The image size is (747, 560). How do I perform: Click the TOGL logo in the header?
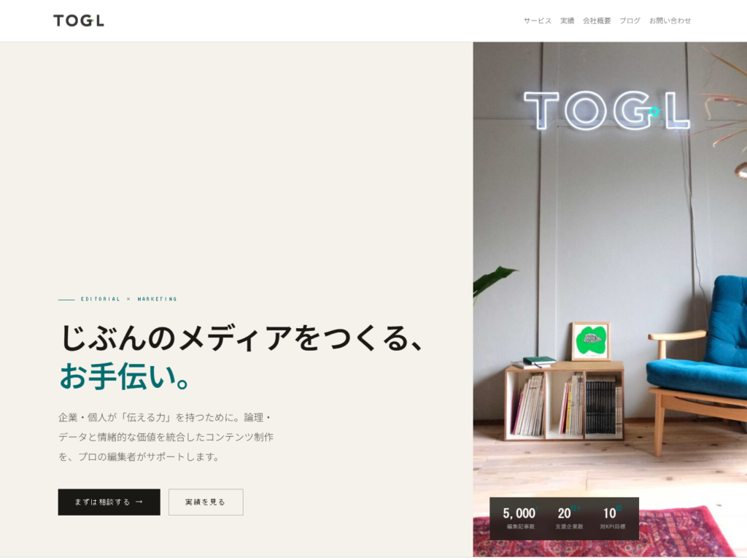[79, 20]
